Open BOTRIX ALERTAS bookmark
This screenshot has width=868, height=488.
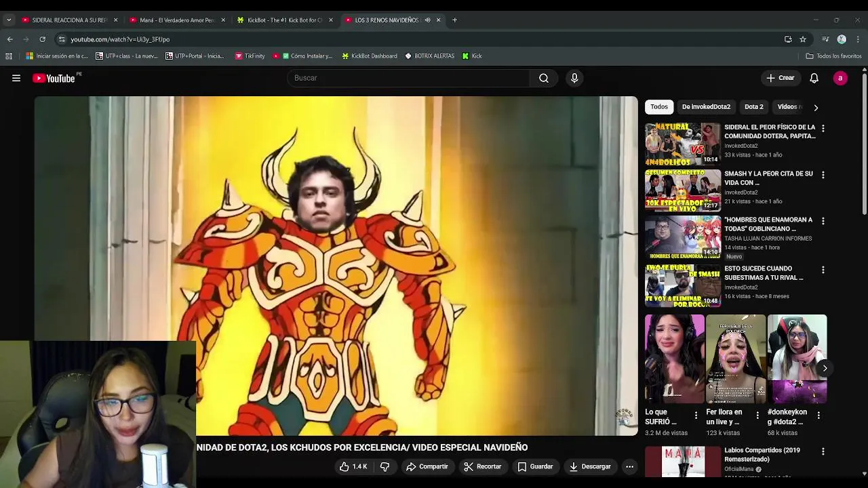tap(429, 56)
